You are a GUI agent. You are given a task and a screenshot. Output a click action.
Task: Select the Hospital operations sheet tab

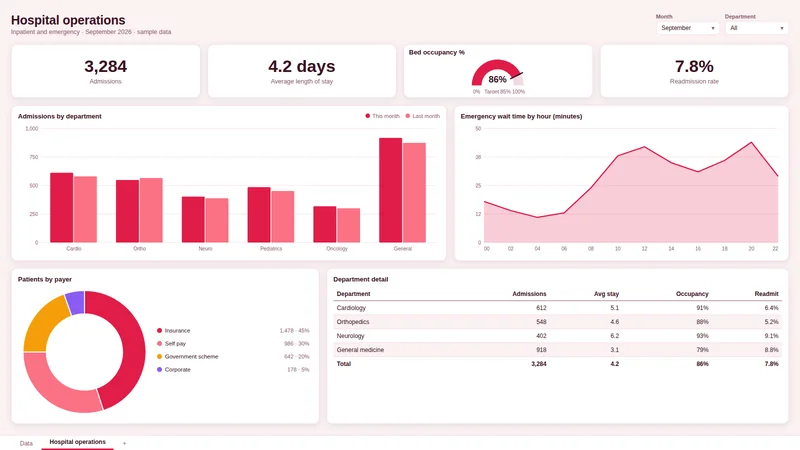(x=78, y=442)
